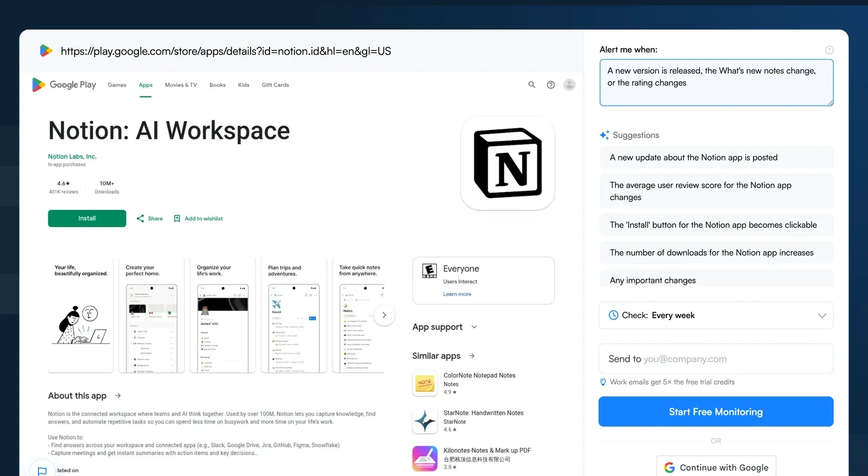This screenshot has height=476, width=868.
Task: Click the Everyone ESRB rating icon
Action: [x=430, y=271]
